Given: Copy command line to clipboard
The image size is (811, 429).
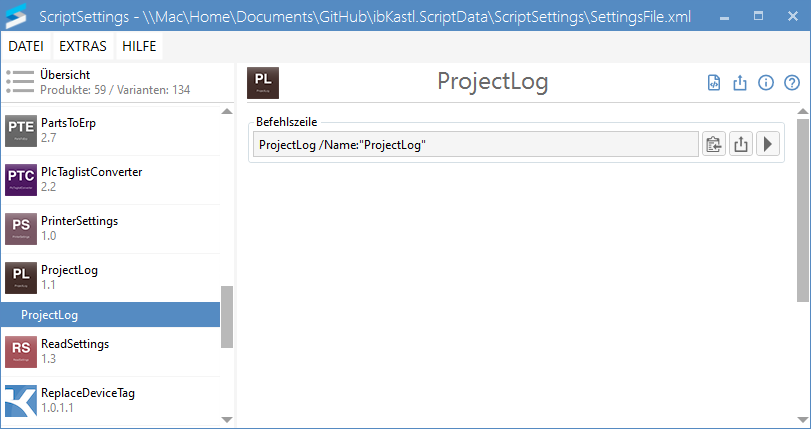Looking at the screenshot, I should [713, 145].
